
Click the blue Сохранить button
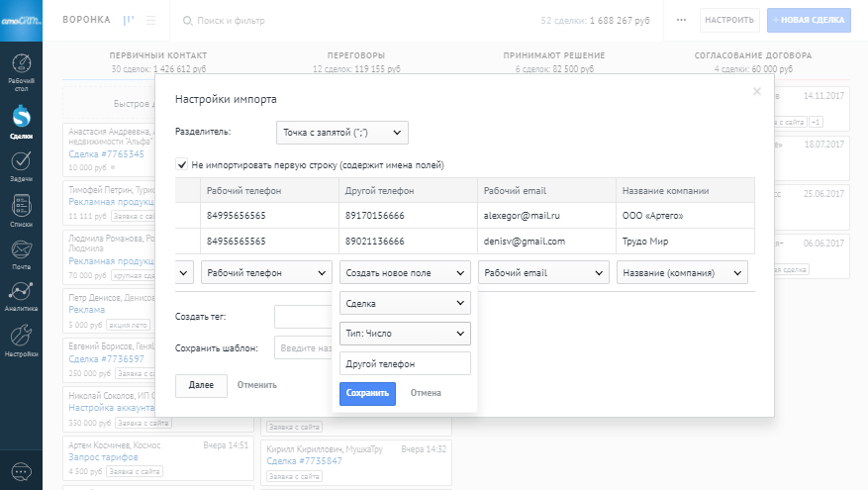click(367, 393)
